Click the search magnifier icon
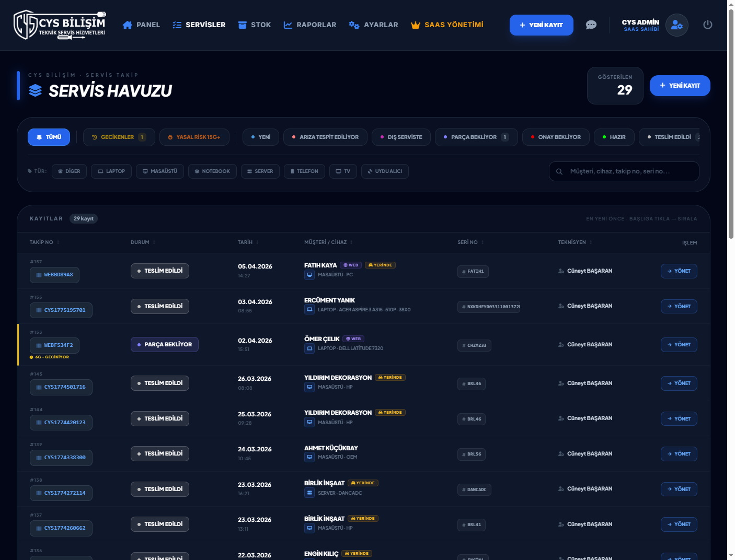The height and width of the screenshot is (560, 735). tap(559, 171)
